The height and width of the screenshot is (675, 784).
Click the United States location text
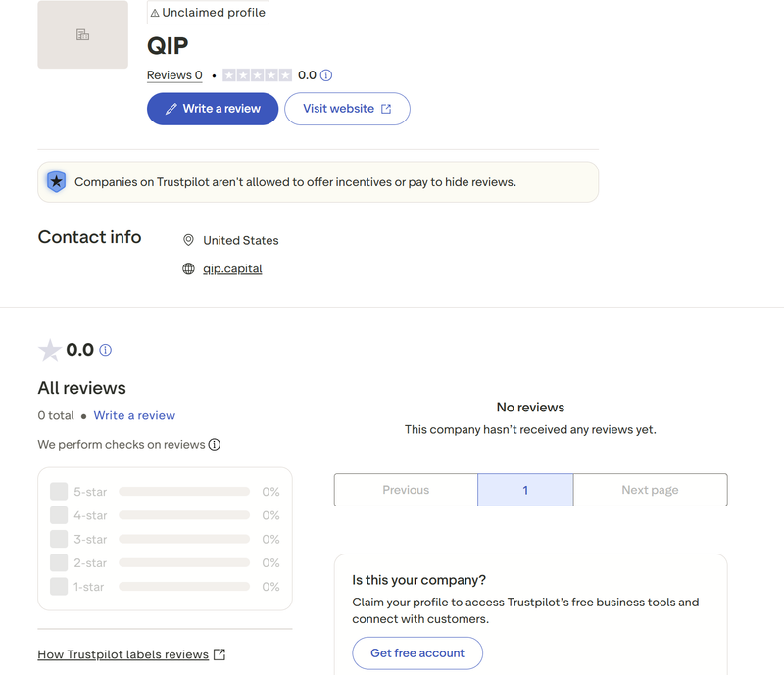(241, 240)
